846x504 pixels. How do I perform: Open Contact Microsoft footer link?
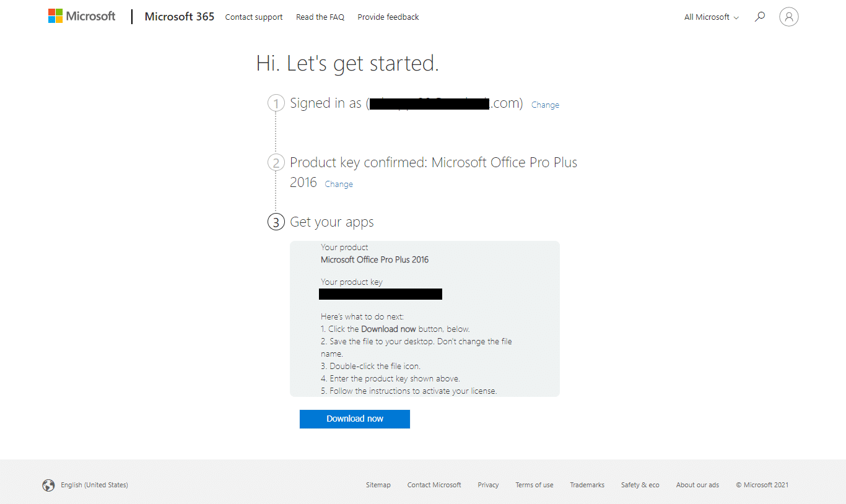(x=434, y=485)
